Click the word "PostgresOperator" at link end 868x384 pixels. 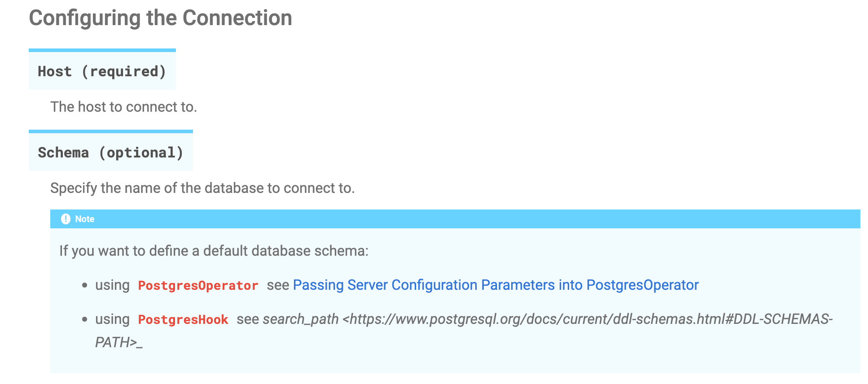[643, 285]
